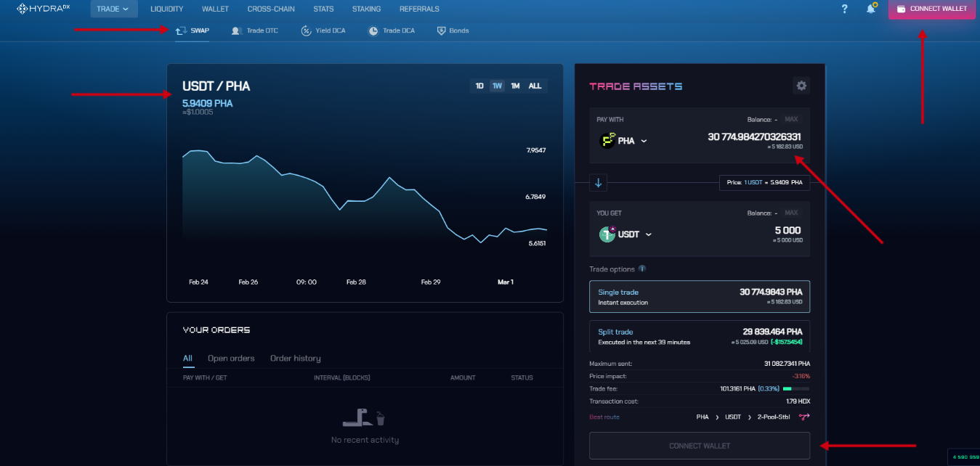Click the HydraDX logo
Viewport: 980px width, 466px height.
[x=45, y=9]
